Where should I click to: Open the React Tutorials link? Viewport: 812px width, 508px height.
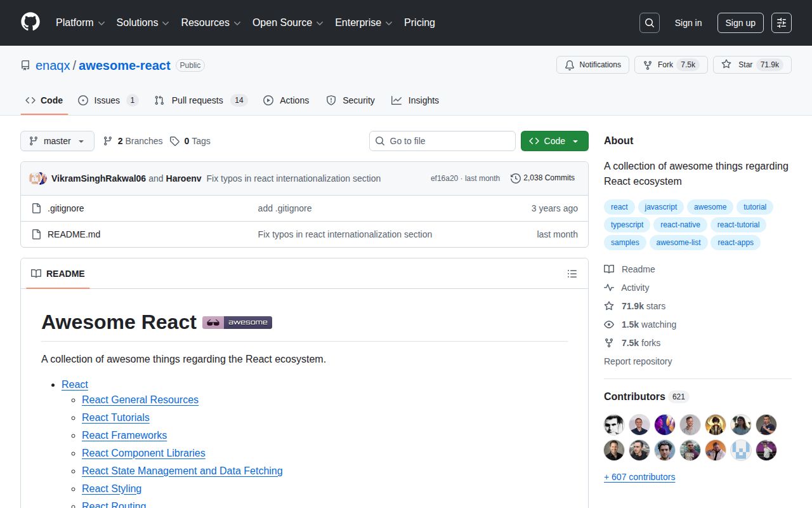click(x=115, y=417)
